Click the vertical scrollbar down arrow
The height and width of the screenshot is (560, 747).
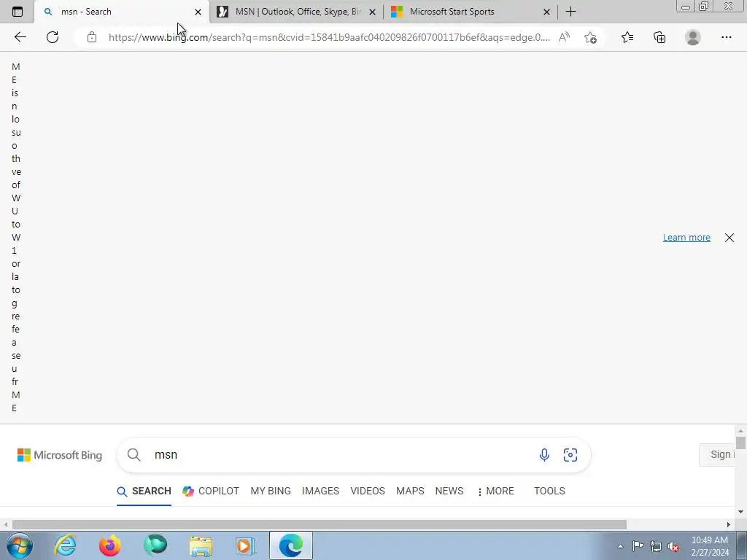pos(740,512)
